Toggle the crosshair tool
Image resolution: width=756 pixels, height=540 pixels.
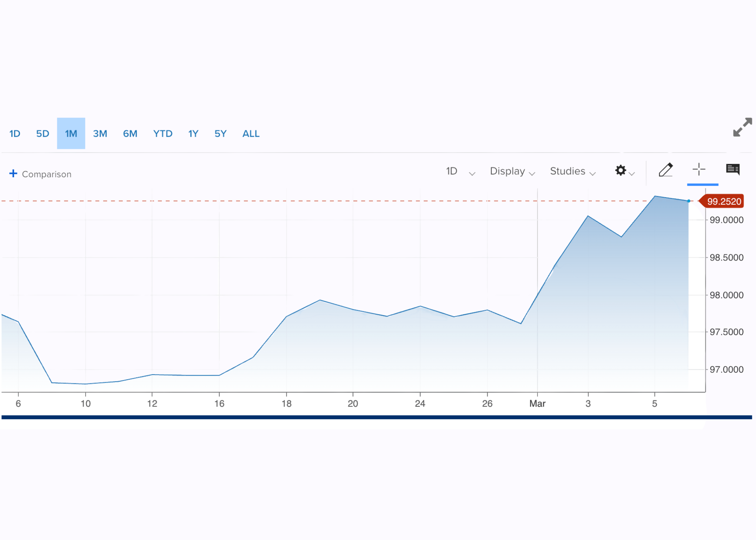point(699,170)
